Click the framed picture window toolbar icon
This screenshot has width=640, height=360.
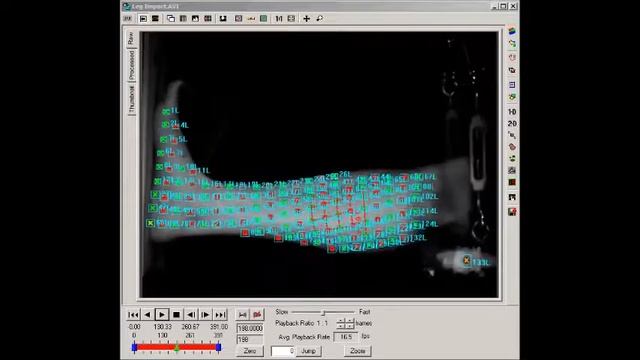pos(196,19)
